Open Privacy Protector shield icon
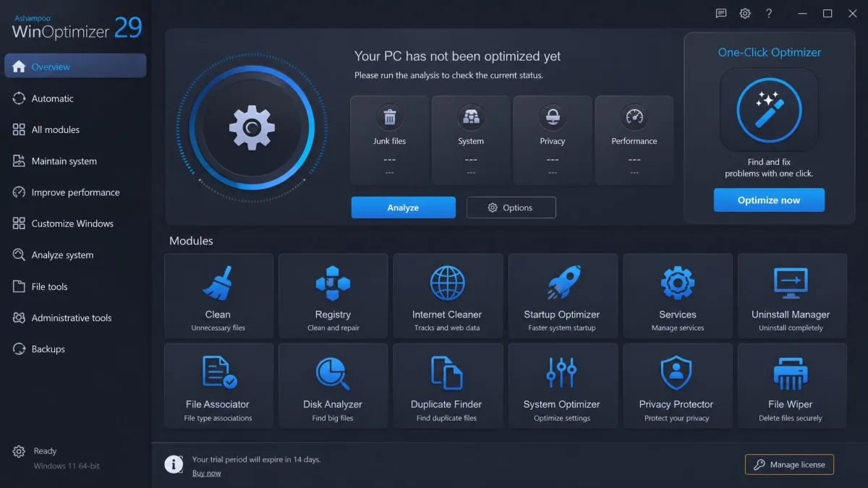 tap(676, 372)
